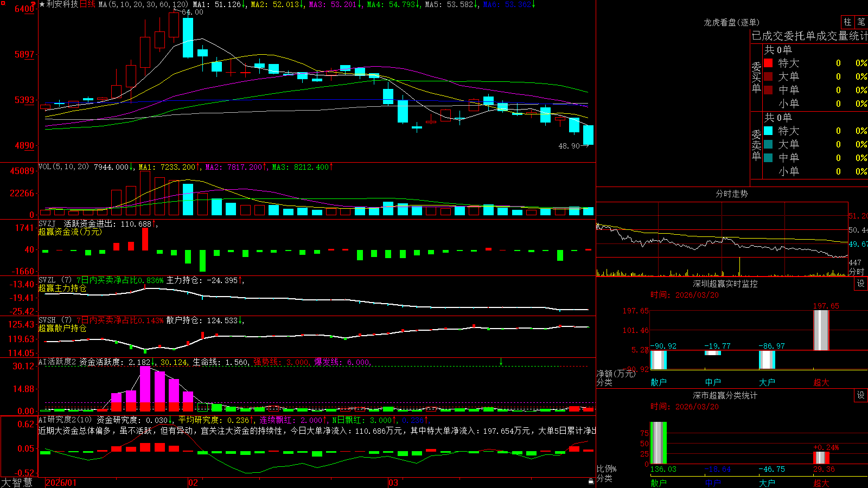The width and height of the screenshot is (868, 488).
Task: Click dark red swatch for 大单 buy orders
Action: pos(768,76)
